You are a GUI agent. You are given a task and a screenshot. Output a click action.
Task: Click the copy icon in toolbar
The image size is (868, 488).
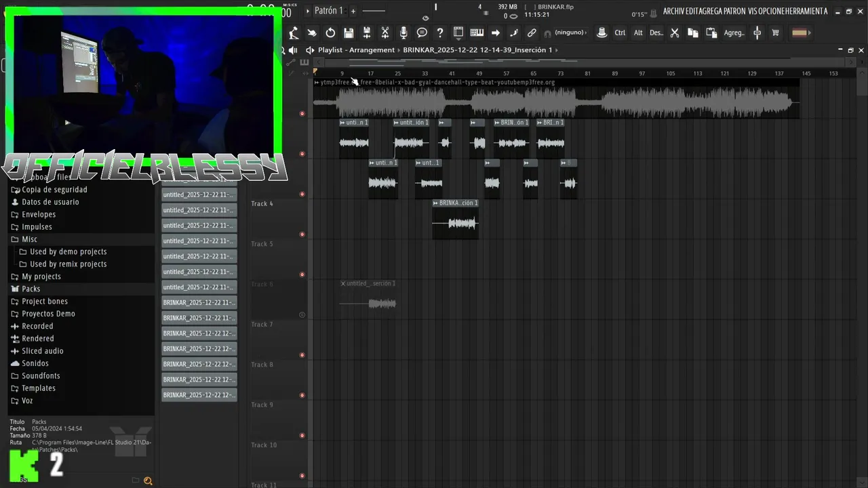693,33
